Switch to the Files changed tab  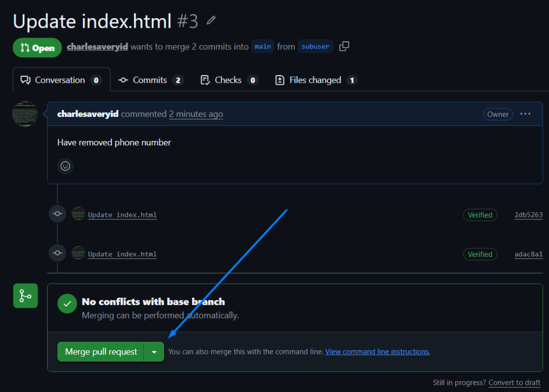316,80
